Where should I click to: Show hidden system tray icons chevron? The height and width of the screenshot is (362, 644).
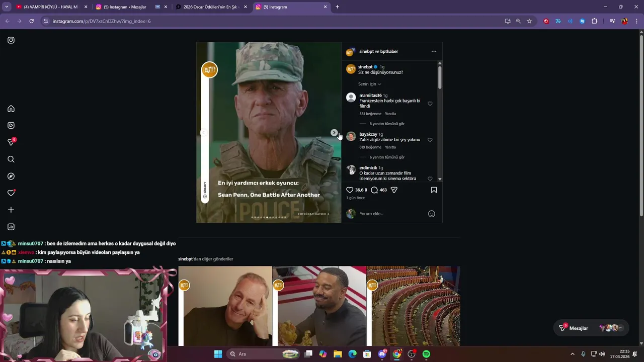[x=572, y=354]
